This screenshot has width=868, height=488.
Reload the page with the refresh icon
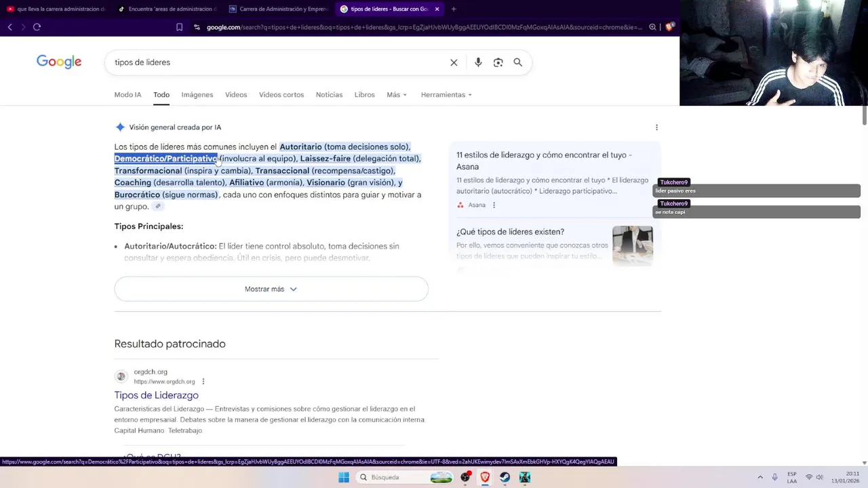pyautogui.click(x=37, y=27)
